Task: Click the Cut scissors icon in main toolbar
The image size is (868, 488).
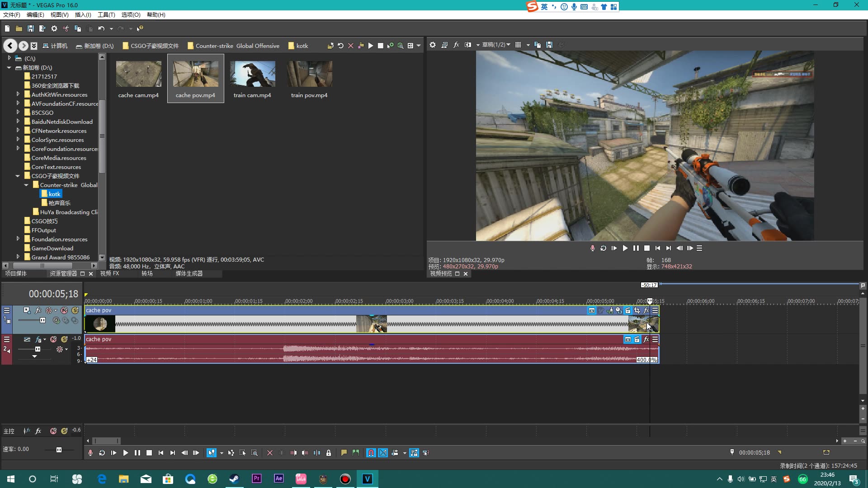Action: [x=66, y=28]
